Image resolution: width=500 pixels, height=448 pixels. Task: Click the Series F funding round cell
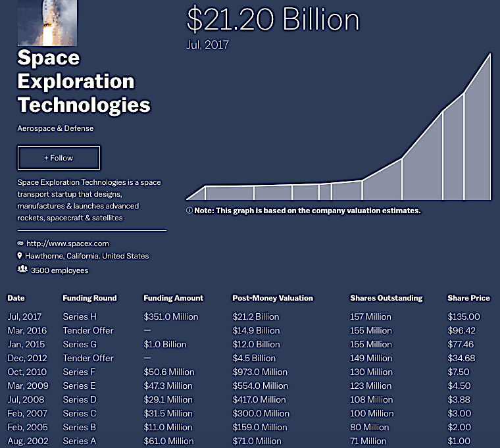coord(79,372)
